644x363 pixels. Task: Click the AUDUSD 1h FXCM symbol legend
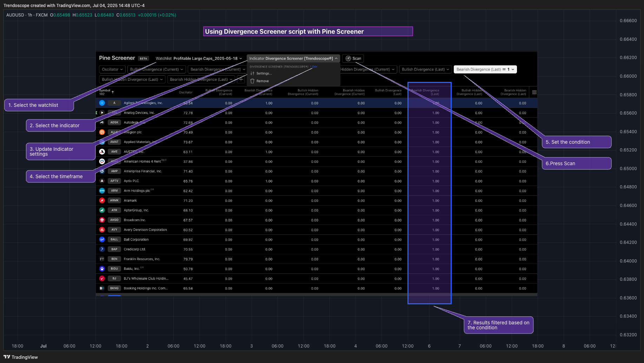click(x=27, y=15)
